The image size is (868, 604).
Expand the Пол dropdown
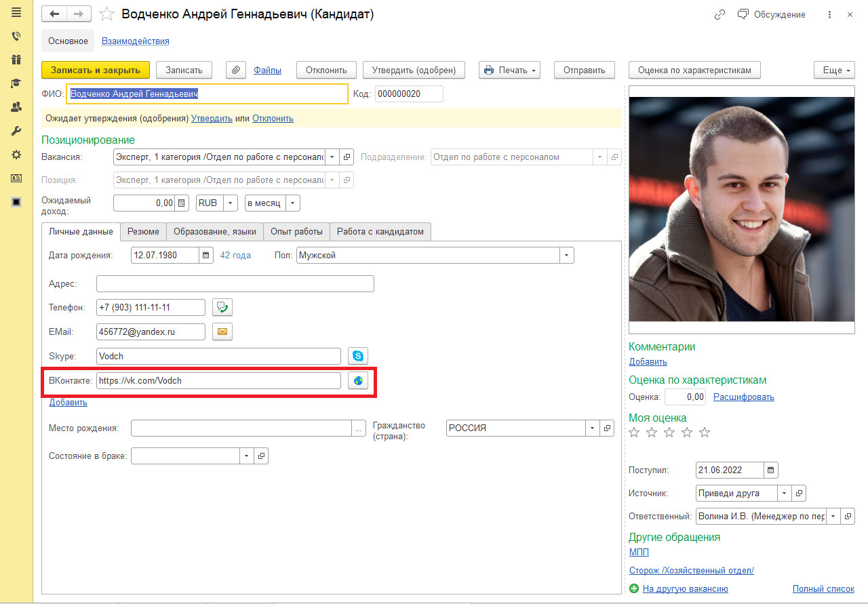coord(566,256)
